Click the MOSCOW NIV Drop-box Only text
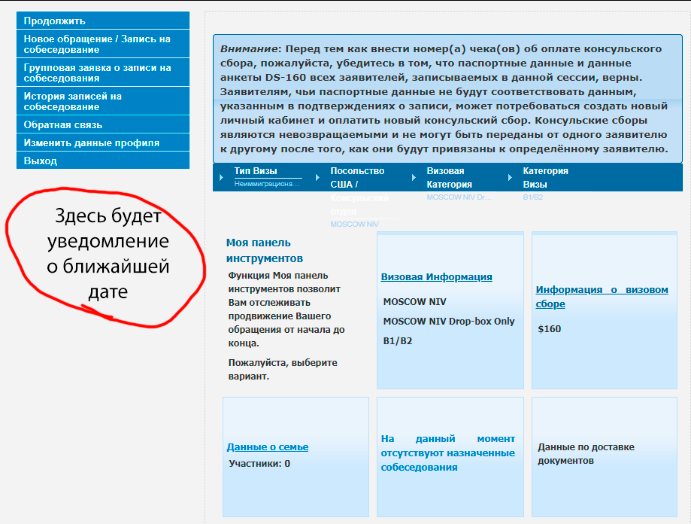691x524 pixels. coord(449,321)
